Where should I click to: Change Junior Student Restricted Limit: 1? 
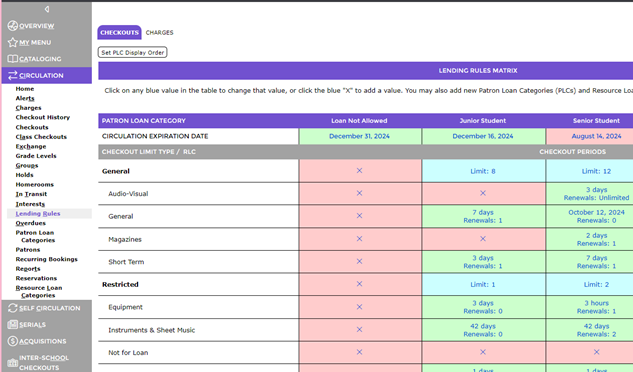483,284
